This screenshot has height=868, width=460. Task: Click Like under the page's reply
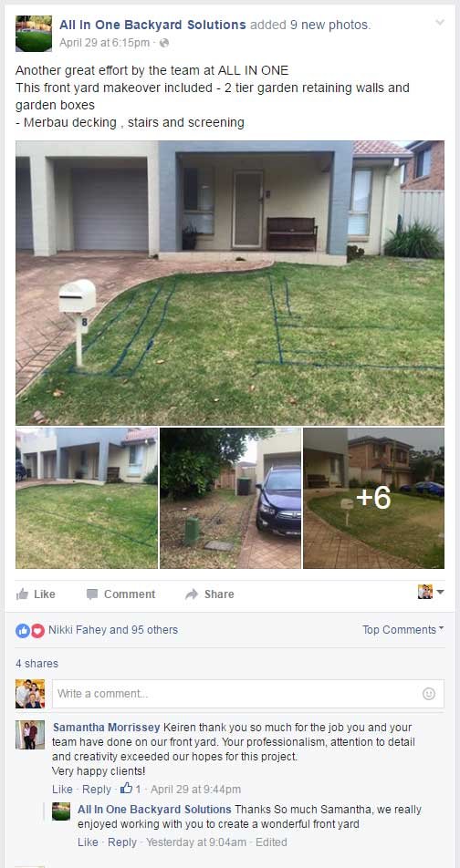88,842
